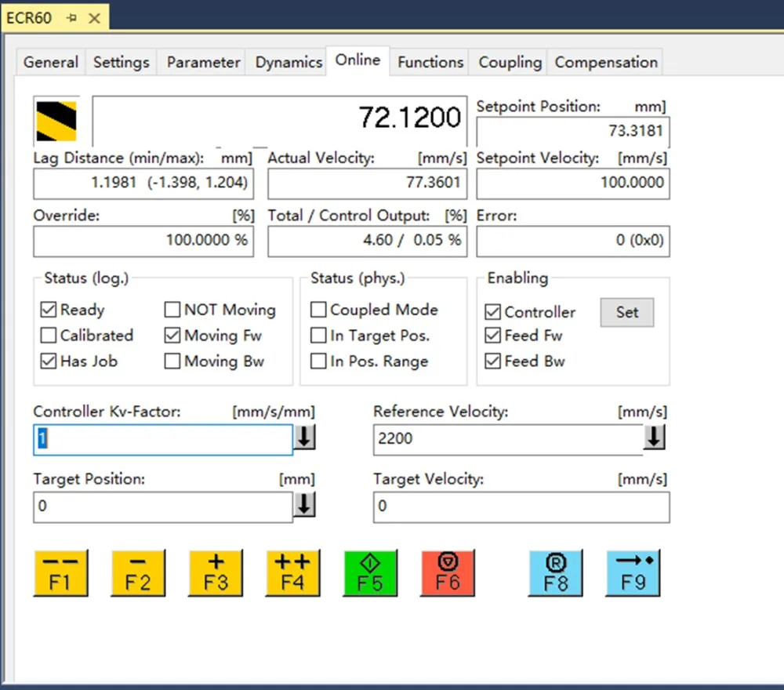Click the F2 slow backward jog button
The width and height of the screenshot is (784, 690).
138,573
